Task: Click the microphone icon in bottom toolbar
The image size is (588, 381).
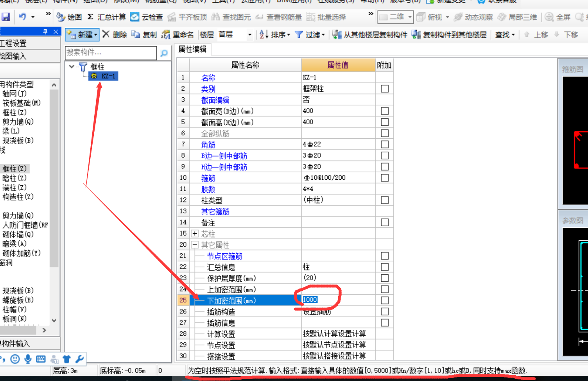Action: pyautogui.click(x=28, y=359)
